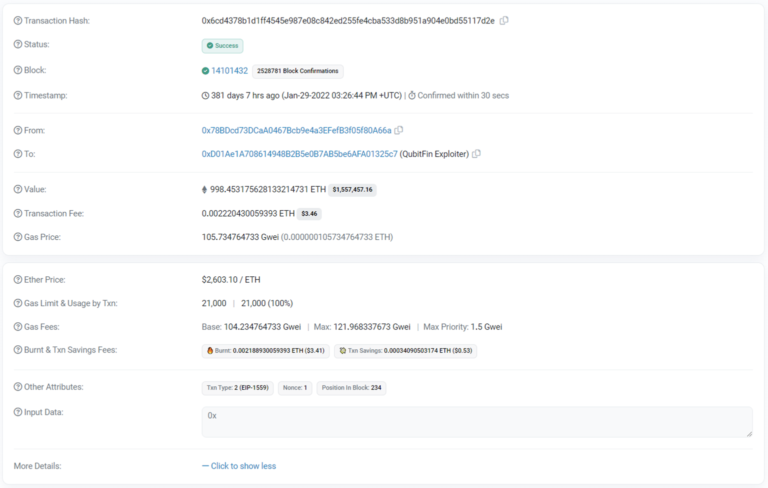Image resolution: width=768 pixels, height=488 pixels.
Task: Open block 14101432 link
Action: [x=229, y=71]
